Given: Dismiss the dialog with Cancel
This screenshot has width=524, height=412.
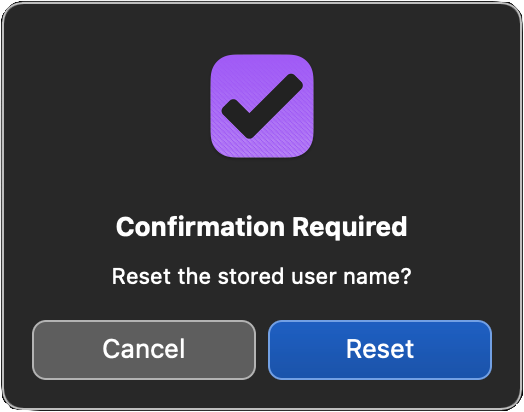Looking at the screenshot, I should click(144, 350).
